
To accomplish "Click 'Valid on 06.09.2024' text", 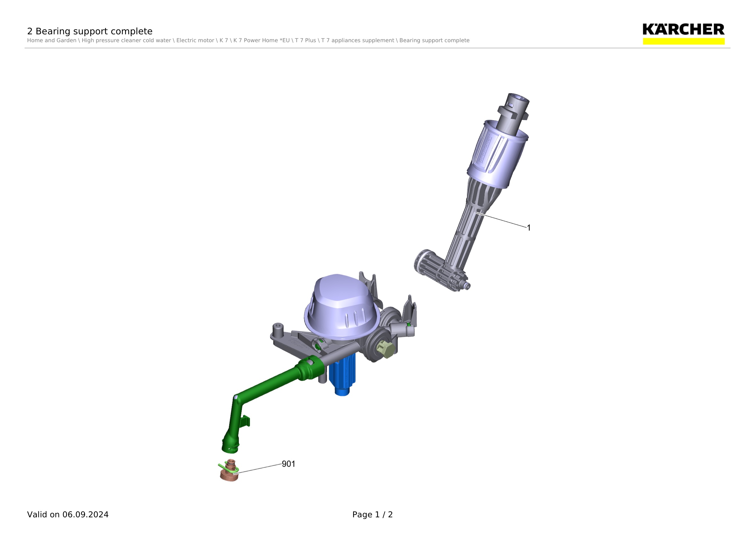I will coord(68,514).
